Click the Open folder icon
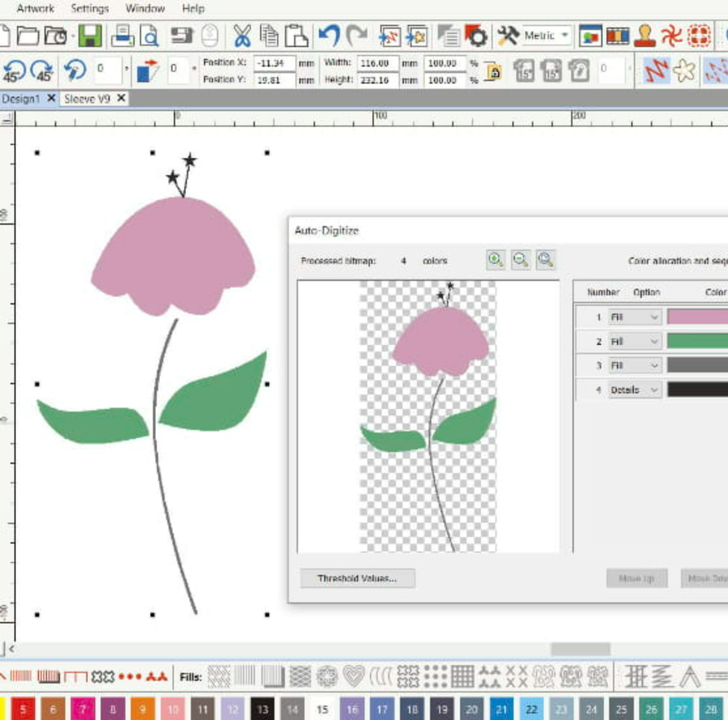728x720 pixels. click(x=27, y=36)
